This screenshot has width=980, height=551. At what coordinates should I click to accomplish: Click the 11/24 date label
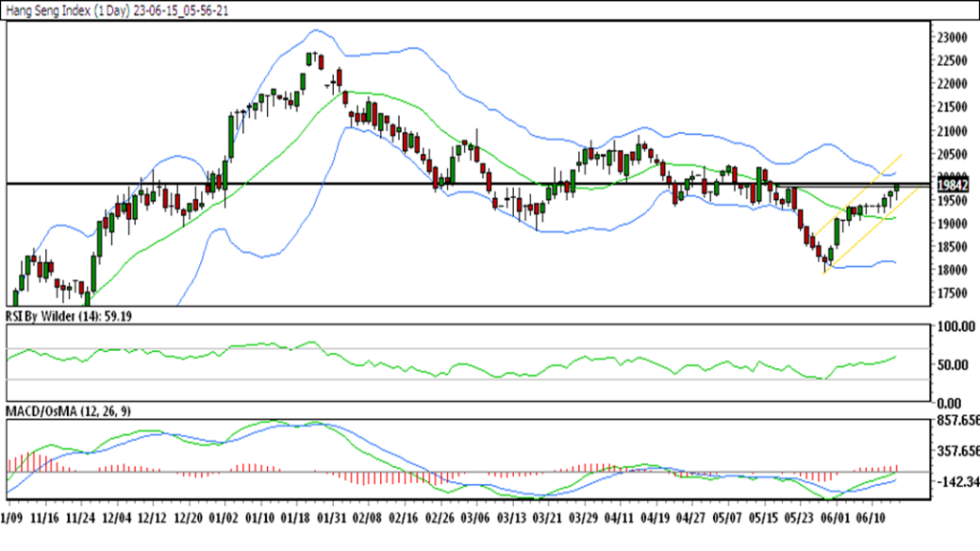point(80,518)
